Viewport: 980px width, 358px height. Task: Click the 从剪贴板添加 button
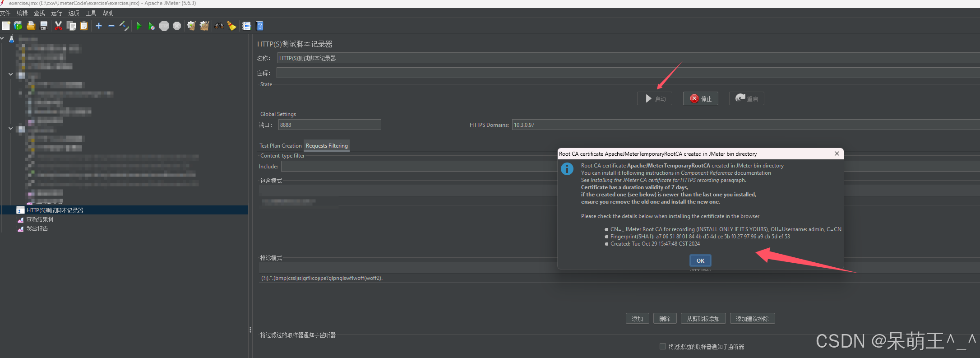[x=703, y=319]
